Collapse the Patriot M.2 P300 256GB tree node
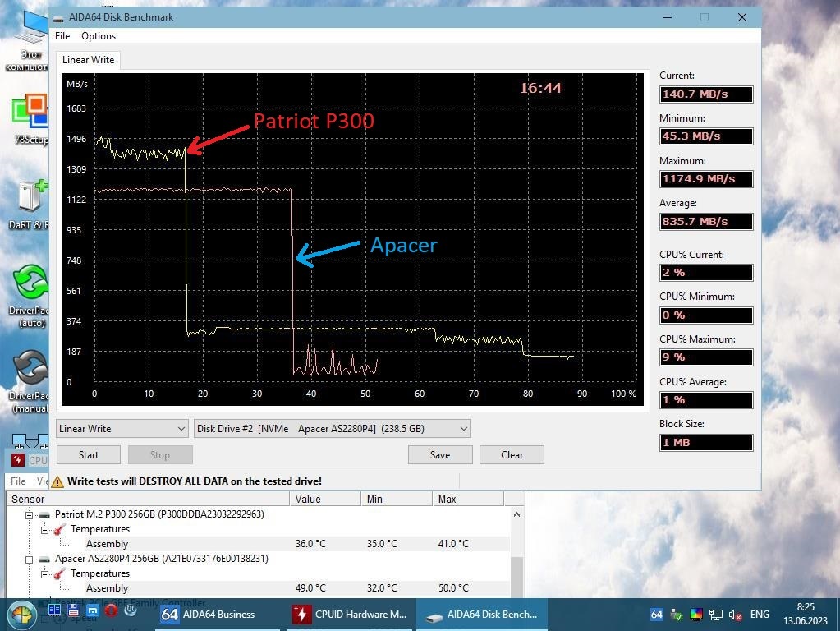Screen dimensions: 840x631 [x=29, y=514]
